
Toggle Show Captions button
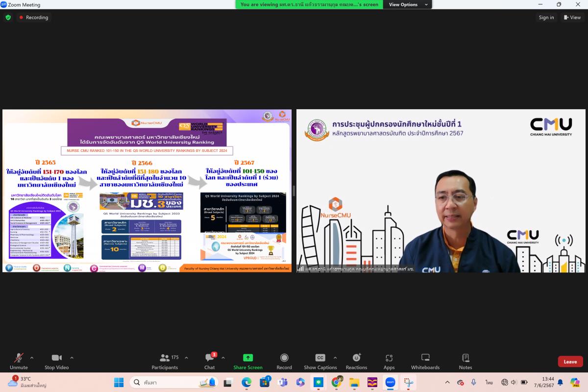[320, 361]
